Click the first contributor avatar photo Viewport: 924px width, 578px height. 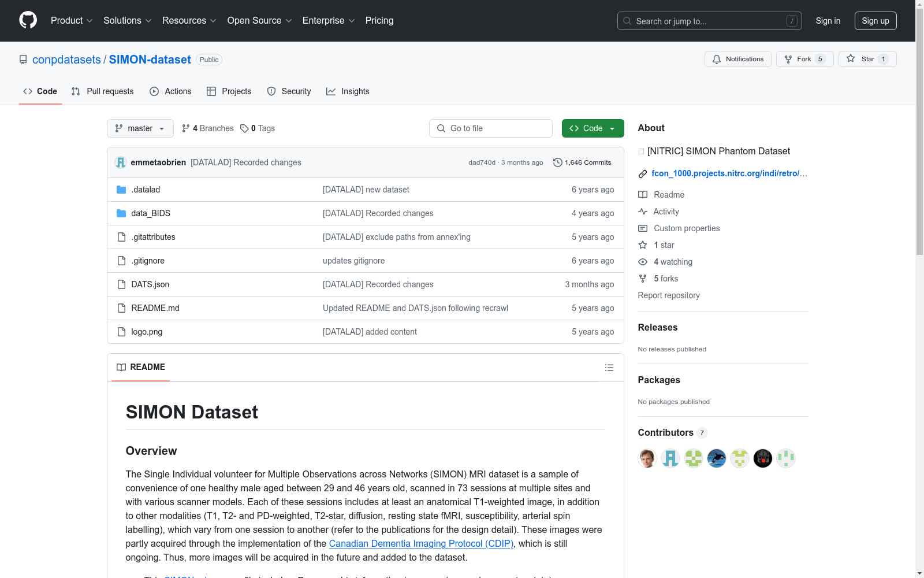click(647, 458)
